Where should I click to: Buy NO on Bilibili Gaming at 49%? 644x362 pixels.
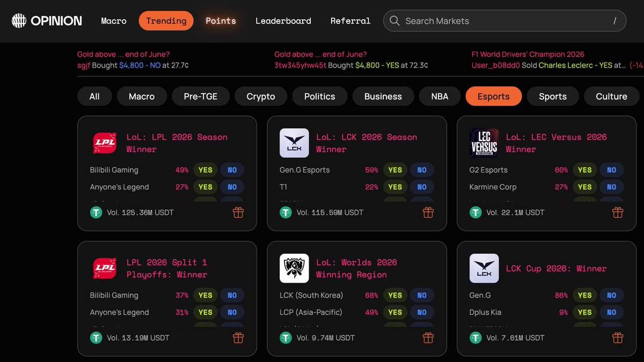tap(232, 170)
